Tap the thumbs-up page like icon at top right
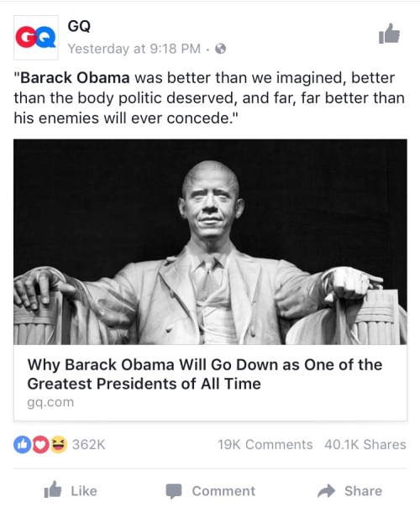Image resolution: width=420 pixels, height=513 pixels. click(x=389, y=34)
